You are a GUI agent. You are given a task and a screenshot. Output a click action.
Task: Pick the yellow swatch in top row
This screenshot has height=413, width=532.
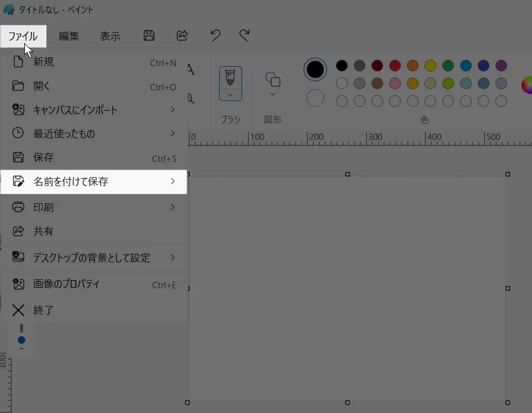[430, 66]
